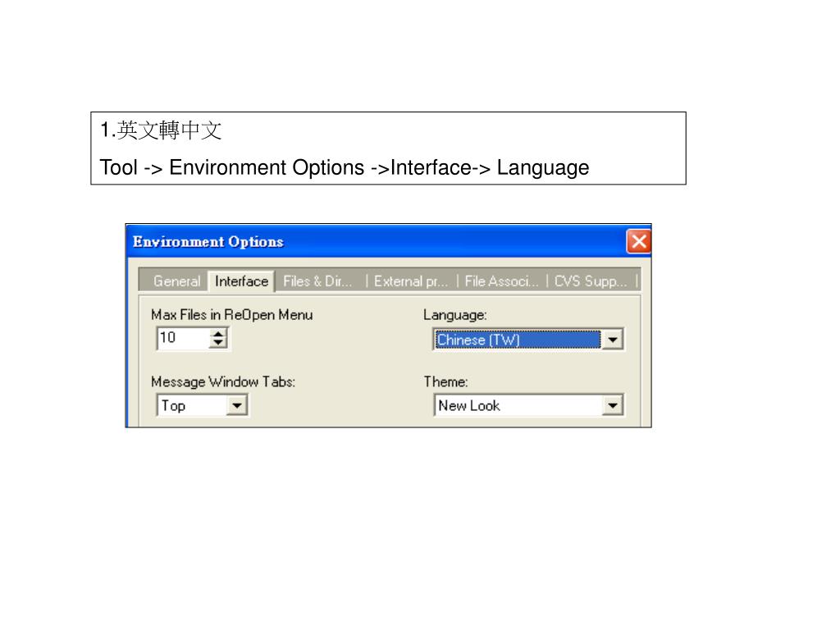Click the Language: label

click(454, 315)
